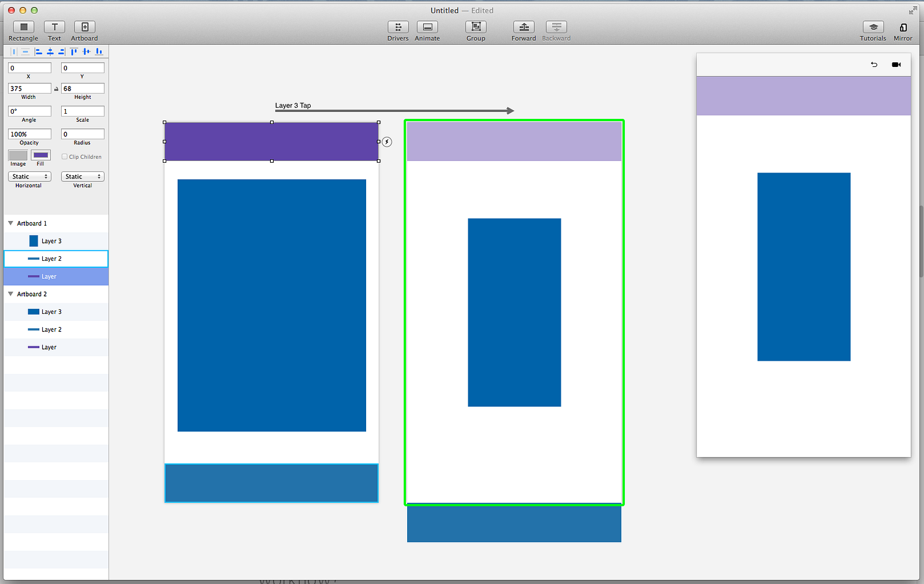The width and height of the screenshot is (924, 584).
Task: Enter macOS fullscreen mode via corner arrows
Action: coord(913,10)
